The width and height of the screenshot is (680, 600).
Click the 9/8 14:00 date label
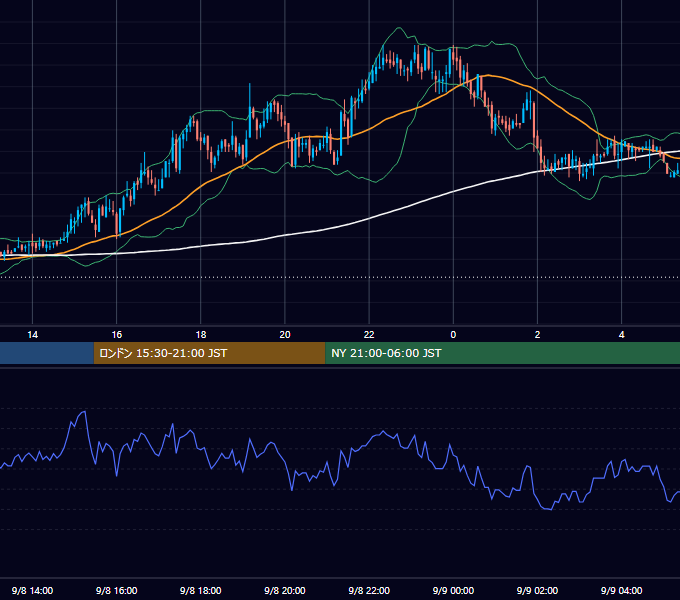click(x=33, y=590)
